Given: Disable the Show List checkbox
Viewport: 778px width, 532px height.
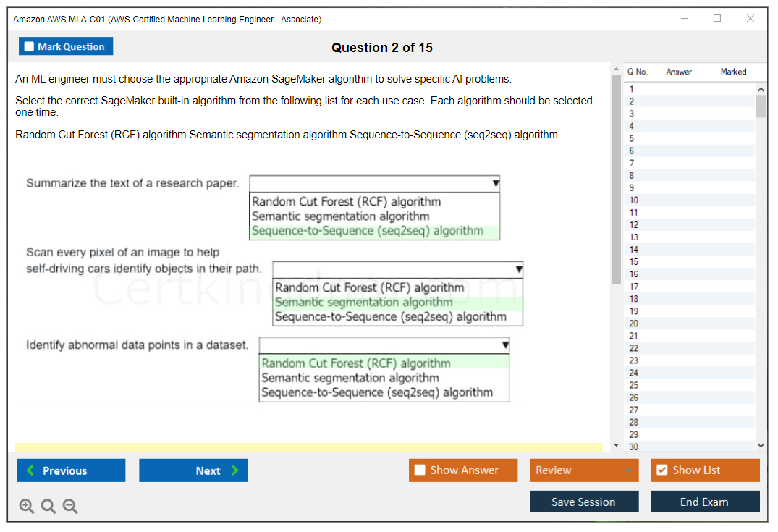Looking at the screenshot, I should pyautogui.click(x=661, y=470).
